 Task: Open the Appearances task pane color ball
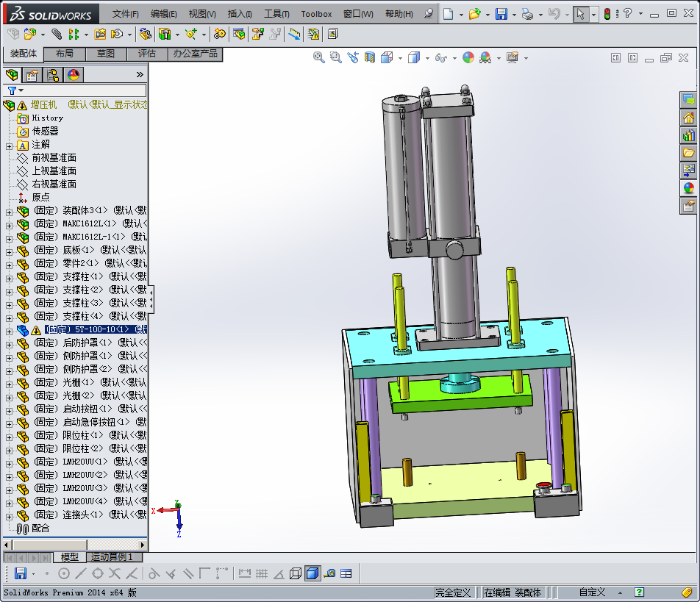pyautogui.click(x=688, y=188)
